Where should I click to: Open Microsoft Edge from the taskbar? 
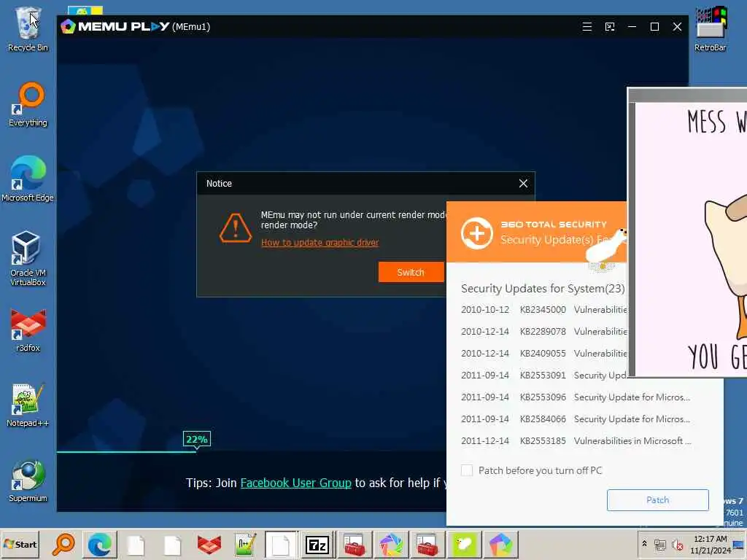point(99,544)
